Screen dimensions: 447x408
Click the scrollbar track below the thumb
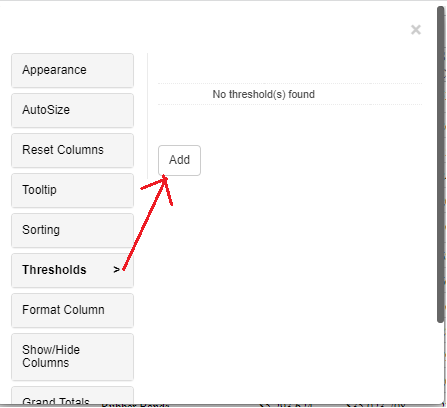pyautogui.click(x=441, y=363)
